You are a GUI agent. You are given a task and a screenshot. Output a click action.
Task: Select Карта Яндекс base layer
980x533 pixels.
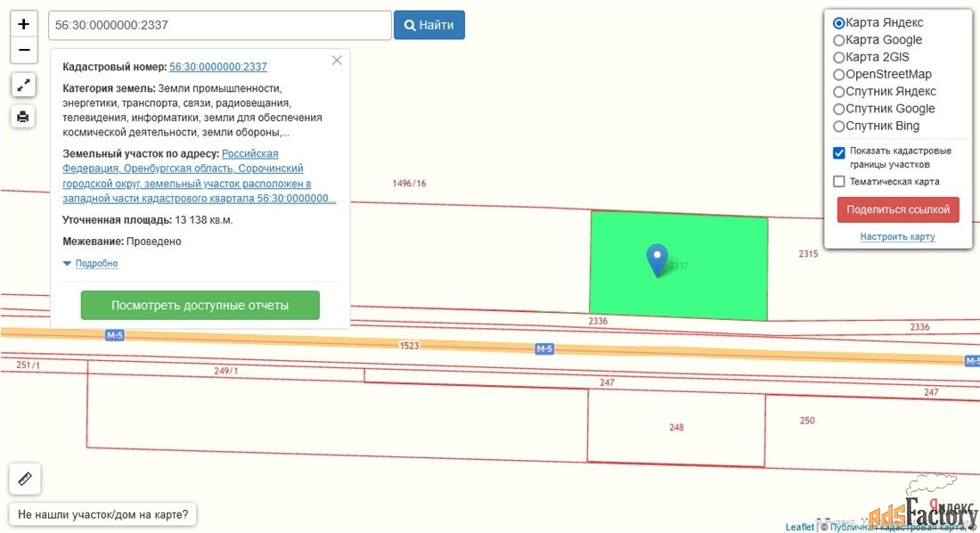(x=838, y=23)
